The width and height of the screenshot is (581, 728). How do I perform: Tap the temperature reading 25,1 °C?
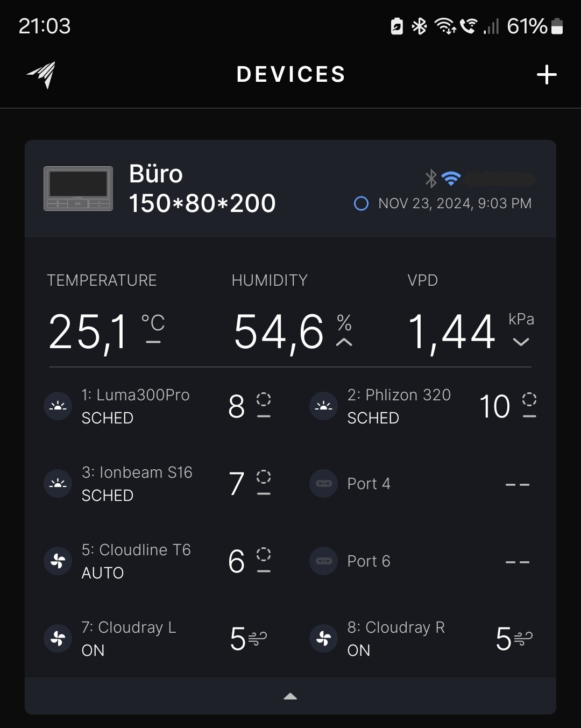tap(106, 331)
